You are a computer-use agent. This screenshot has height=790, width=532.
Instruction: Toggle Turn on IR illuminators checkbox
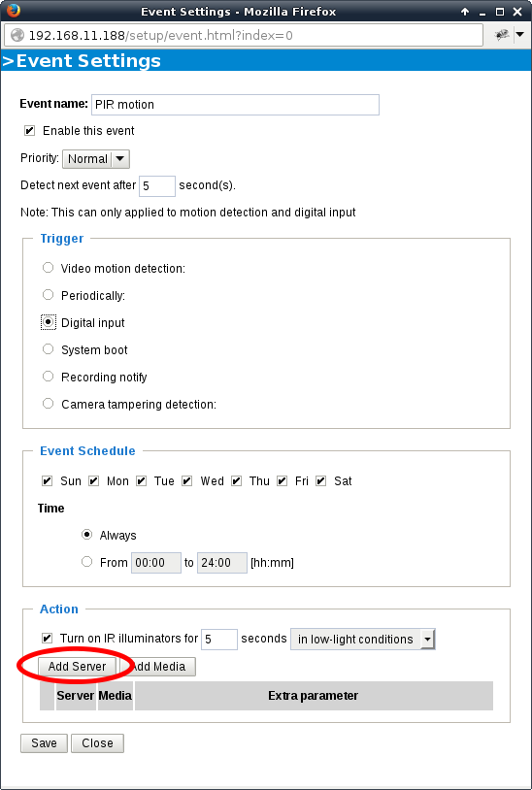pyautogui.click(x=47, y=639)
